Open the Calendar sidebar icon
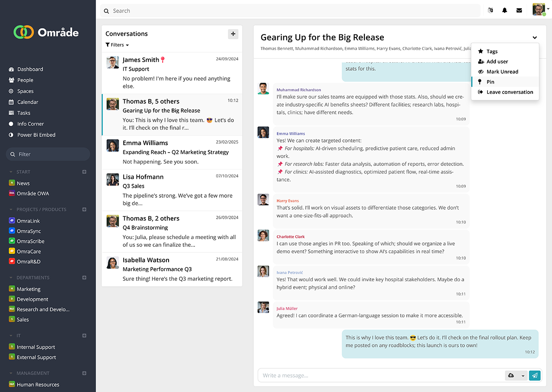 12,102
